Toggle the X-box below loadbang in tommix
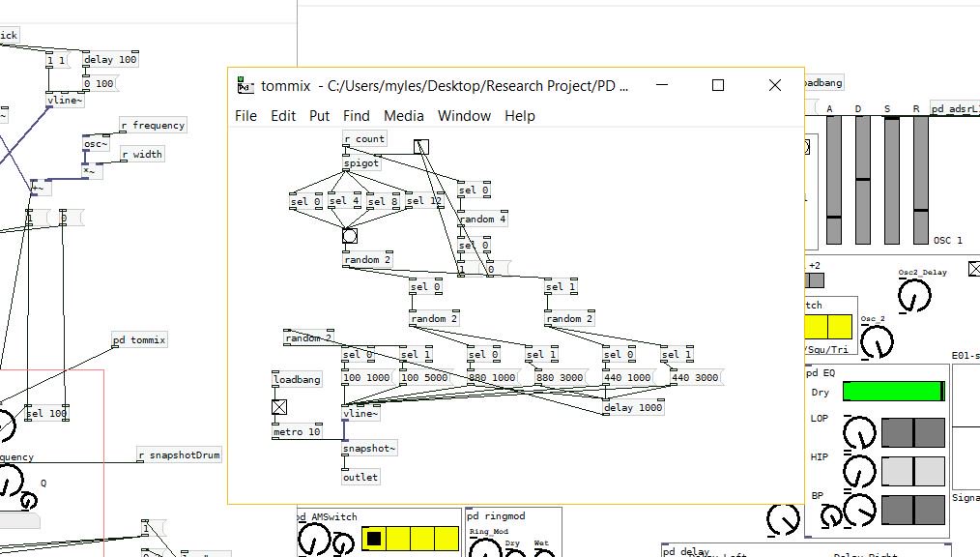This screenshot has height=557, width=980. 279,407
